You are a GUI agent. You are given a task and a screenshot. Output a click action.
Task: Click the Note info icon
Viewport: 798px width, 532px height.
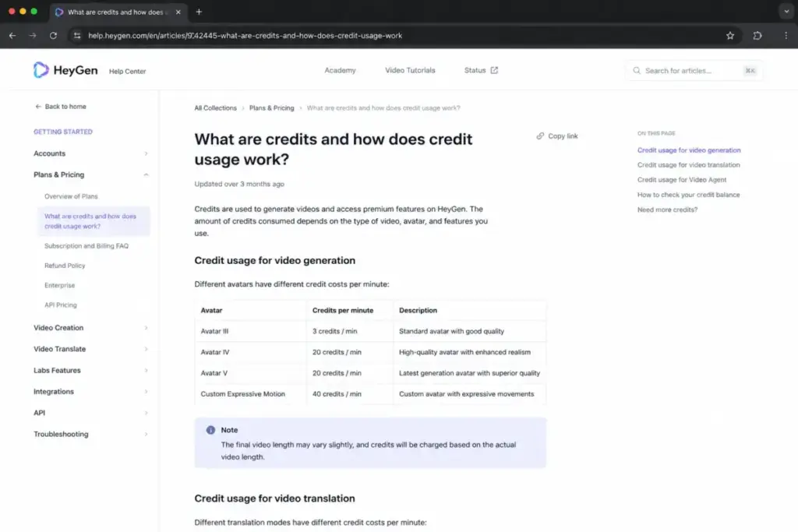(x=210, y=430)
